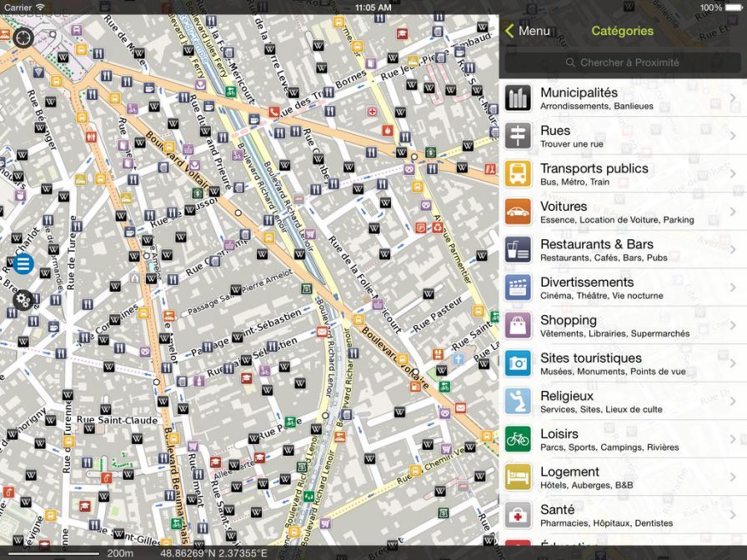
Task: Select the Santé first-aid icon
Action: 519,514
